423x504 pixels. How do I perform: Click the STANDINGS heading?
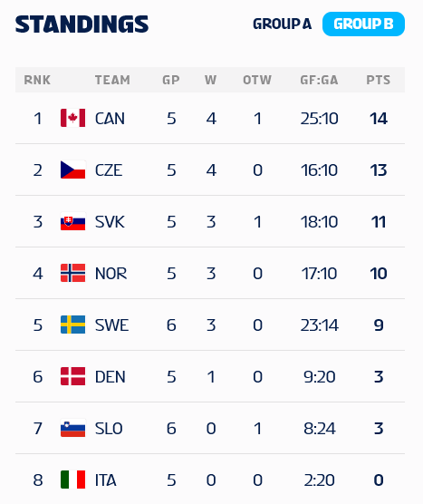82,24
